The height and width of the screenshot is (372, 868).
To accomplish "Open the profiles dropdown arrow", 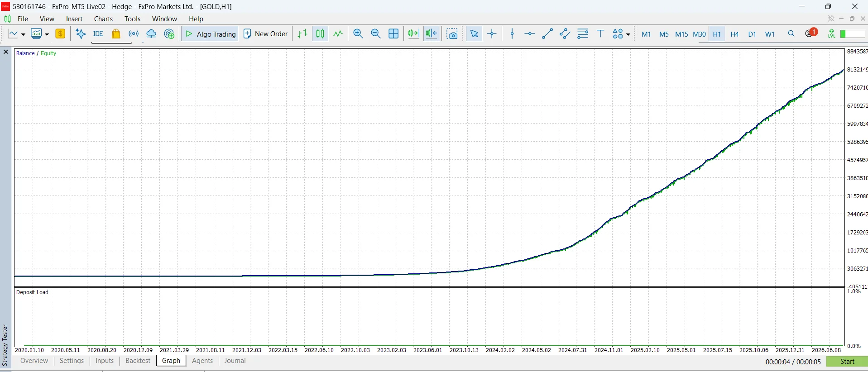I will coord(47,34).
